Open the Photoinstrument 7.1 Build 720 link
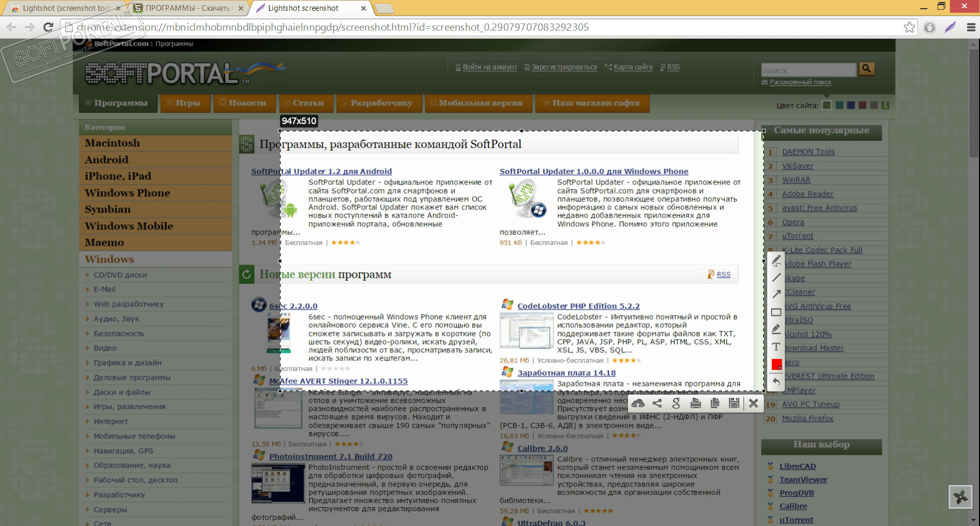 tap(331, 457)
